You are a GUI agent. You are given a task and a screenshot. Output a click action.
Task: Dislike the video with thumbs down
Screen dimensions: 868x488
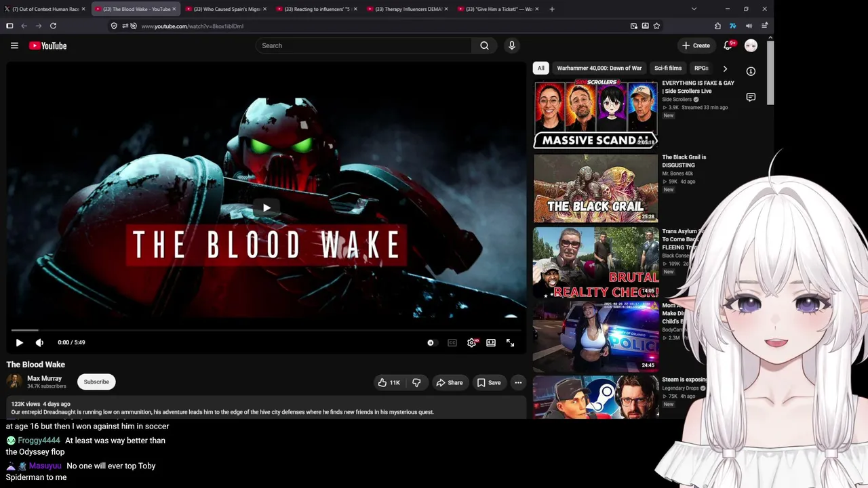[416, 382]
